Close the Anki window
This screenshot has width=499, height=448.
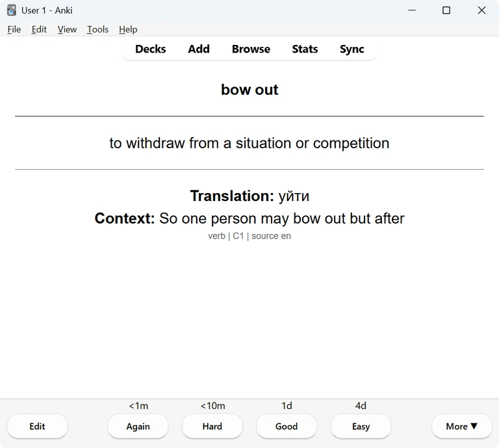481,10
